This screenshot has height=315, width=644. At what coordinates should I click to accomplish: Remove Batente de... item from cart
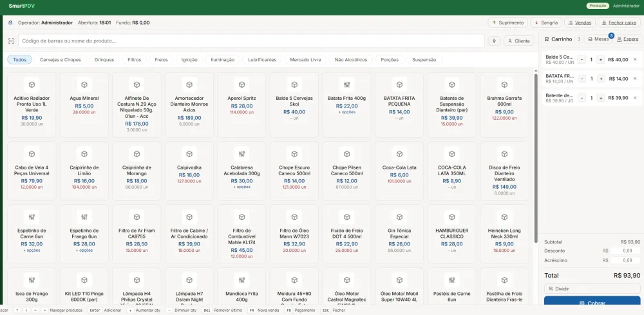(635, 98)
